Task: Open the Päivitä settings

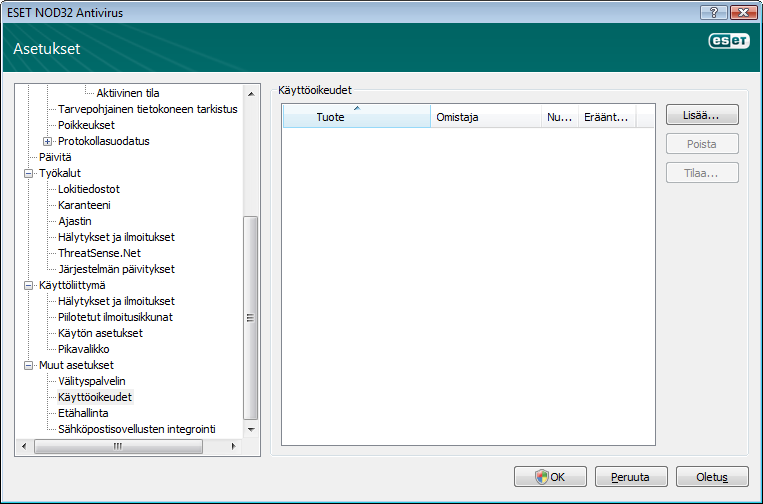Action: point(55,157)
